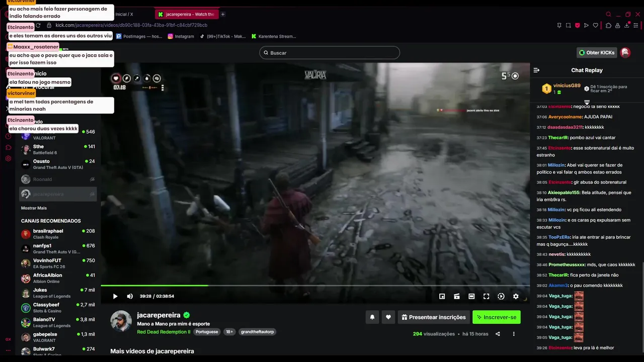Open the picture-in-picture mini player
The image size is (644, 362).
pyautogui.click(x=442, y=297)
